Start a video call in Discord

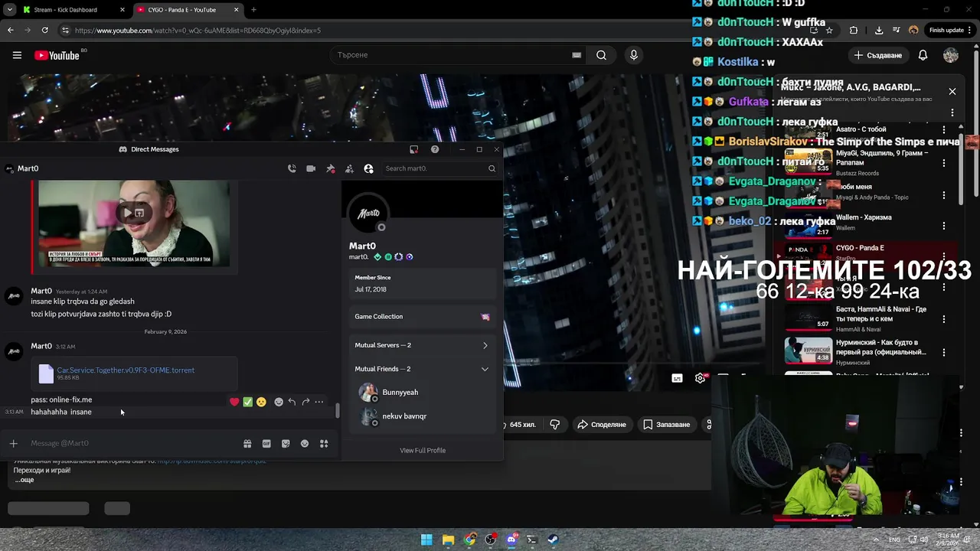pyautogui.click(x=311, y=168)
